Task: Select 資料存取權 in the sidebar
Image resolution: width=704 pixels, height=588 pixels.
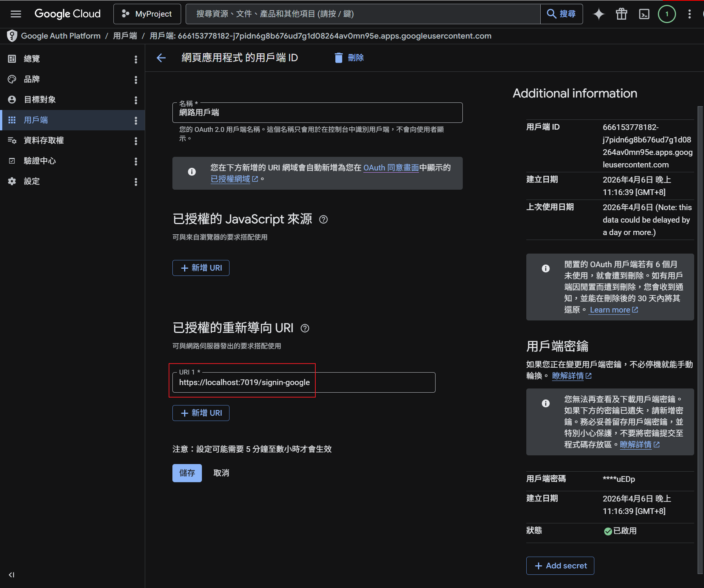Action: pos(43,140)
